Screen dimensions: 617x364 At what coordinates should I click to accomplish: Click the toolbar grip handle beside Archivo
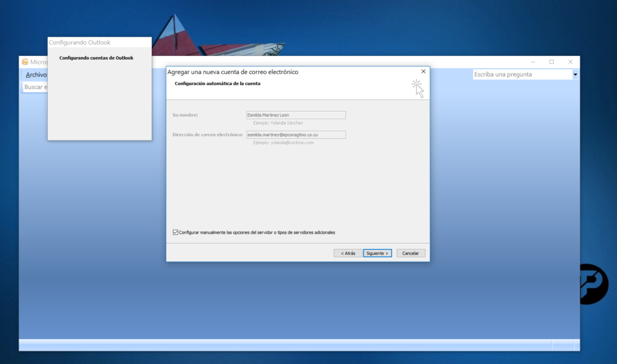coord(22,75)
